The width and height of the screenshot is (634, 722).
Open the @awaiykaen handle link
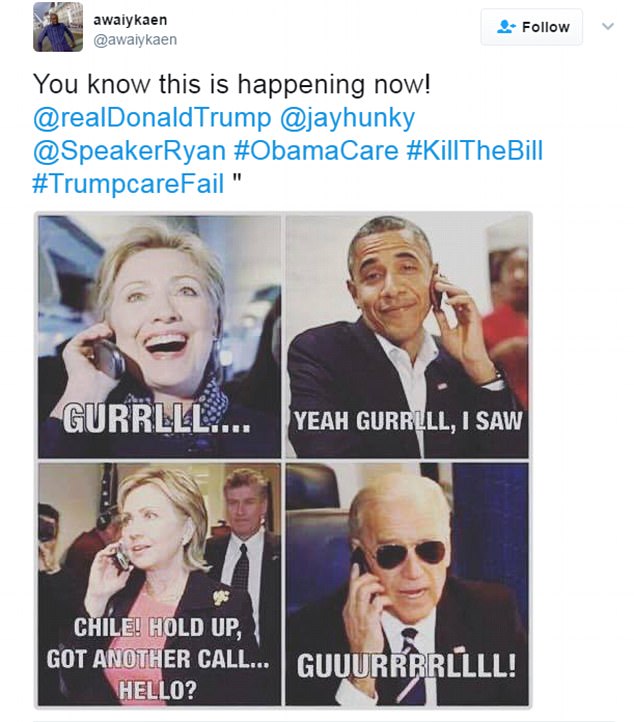[x=135, y=40]
